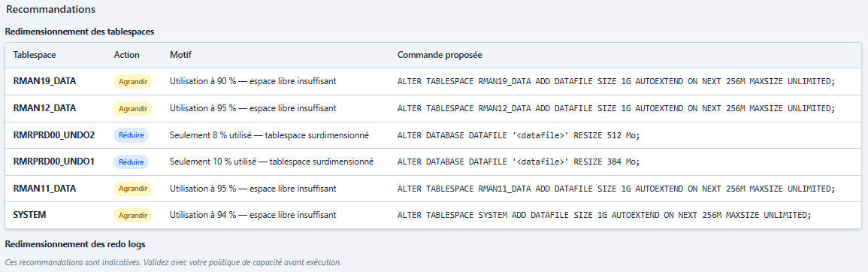868x272 pixels.
Task: Click the Agrandir badge in the RMAN19_DATA row
Action: (x=133, y=81)
